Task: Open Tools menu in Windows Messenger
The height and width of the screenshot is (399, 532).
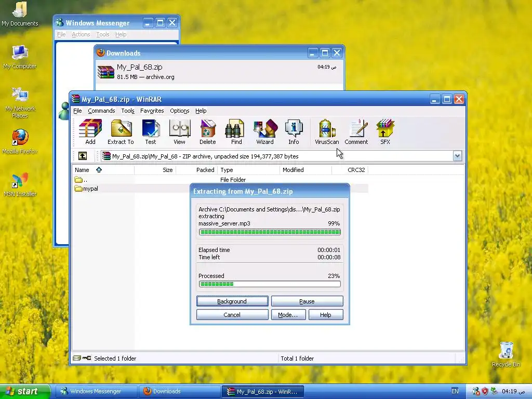Action: 103,34
